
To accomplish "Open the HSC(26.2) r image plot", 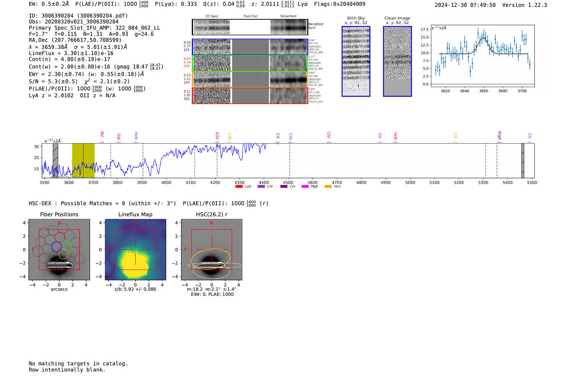I will click(x=211, y=250).
